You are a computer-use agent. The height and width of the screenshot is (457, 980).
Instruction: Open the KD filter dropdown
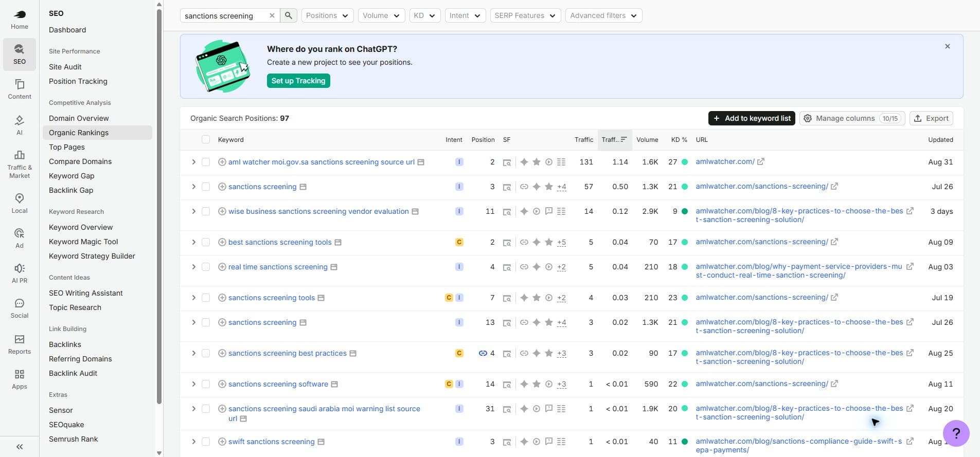pyautogui.click(x=424, y=15)
